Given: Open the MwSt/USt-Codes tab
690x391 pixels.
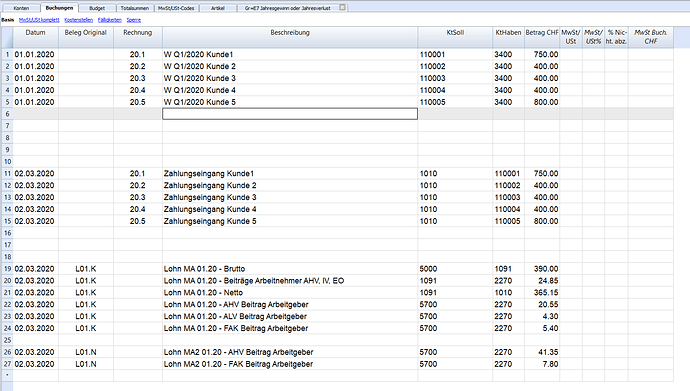Looking at the screenshot, I should (176, 8).
